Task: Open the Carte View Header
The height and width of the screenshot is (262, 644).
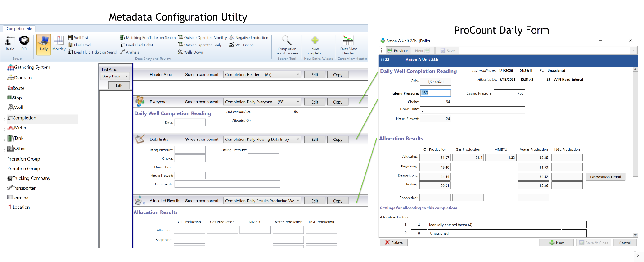Action: (x=348, y=45)
